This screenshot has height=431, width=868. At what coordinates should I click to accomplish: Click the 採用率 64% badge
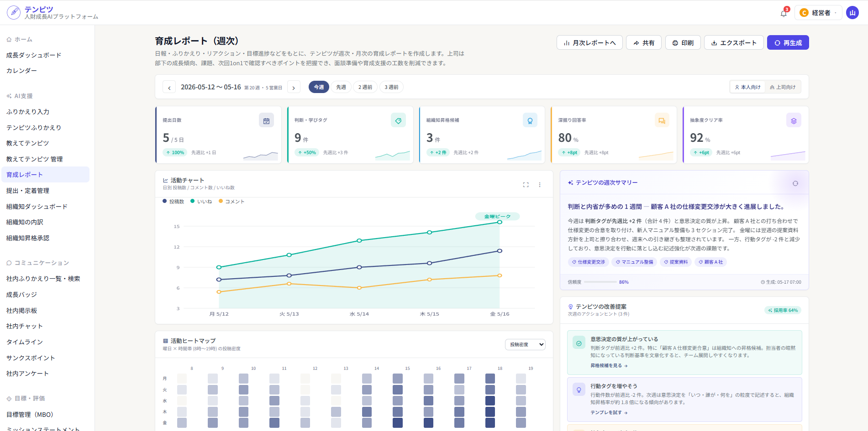[783, 310]
